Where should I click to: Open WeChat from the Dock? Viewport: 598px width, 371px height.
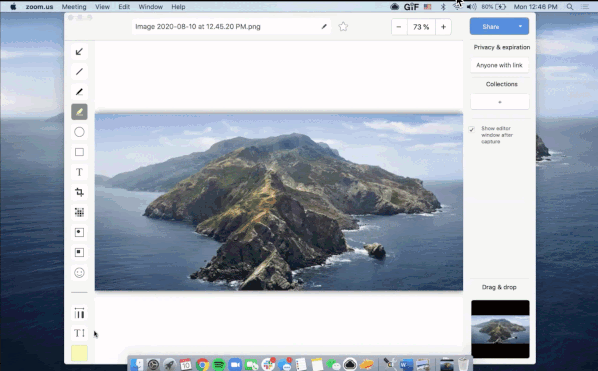[333, 365]
